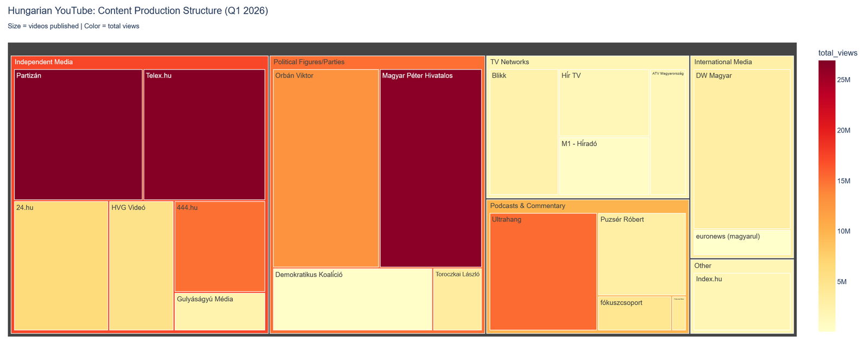Select the Puzsér Róbert tile
The height and width of the screenshot is (353, 868).
pos(642,254)
